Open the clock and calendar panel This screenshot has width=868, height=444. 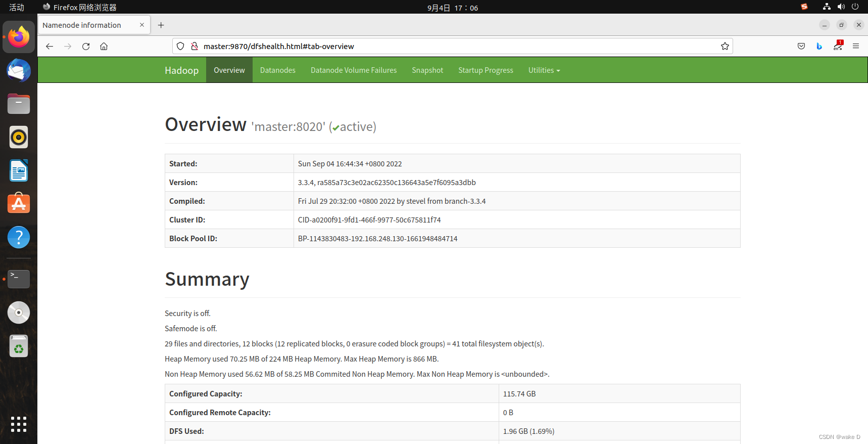(453, 8)
